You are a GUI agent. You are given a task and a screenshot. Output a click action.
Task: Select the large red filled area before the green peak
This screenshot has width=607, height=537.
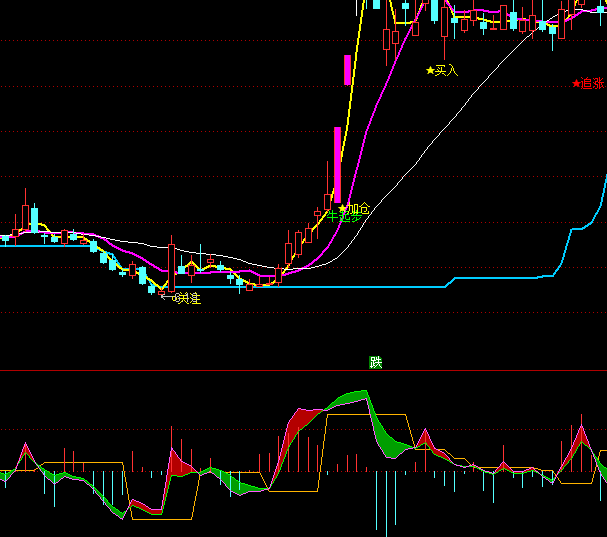(x=297, y=425)
